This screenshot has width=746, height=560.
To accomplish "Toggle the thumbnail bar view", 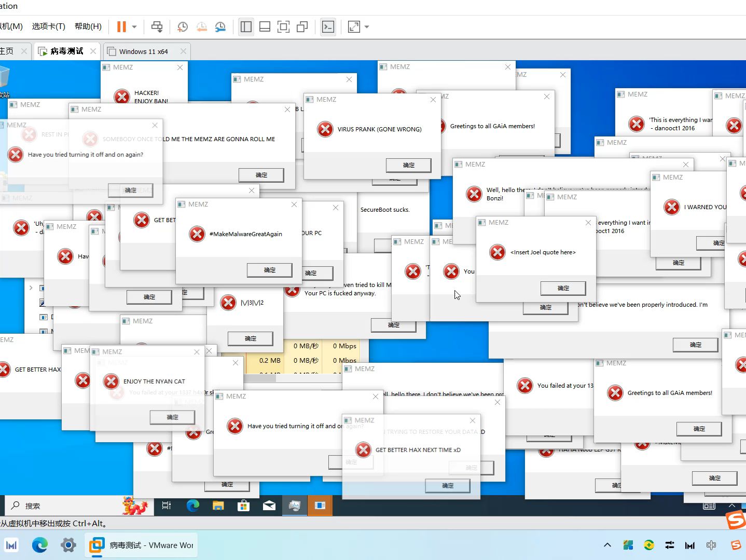I will [x=265, y=26].
